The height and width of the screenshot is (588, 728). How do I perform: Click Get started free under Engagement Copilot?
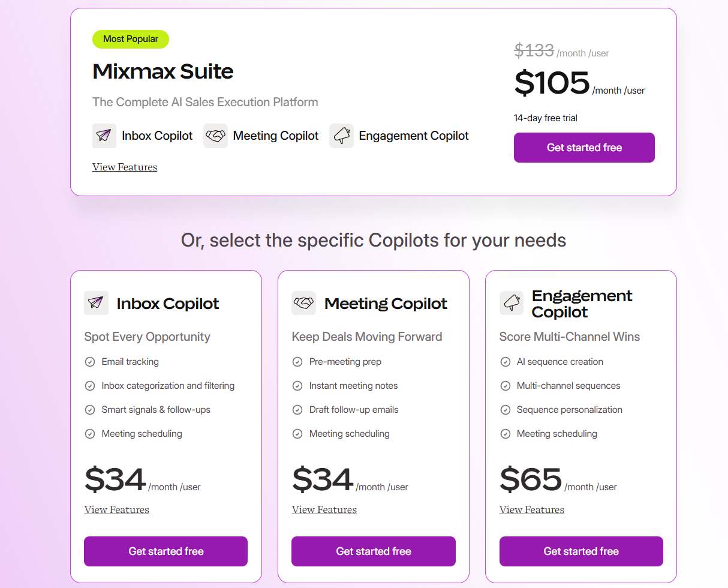click(580, 551)
